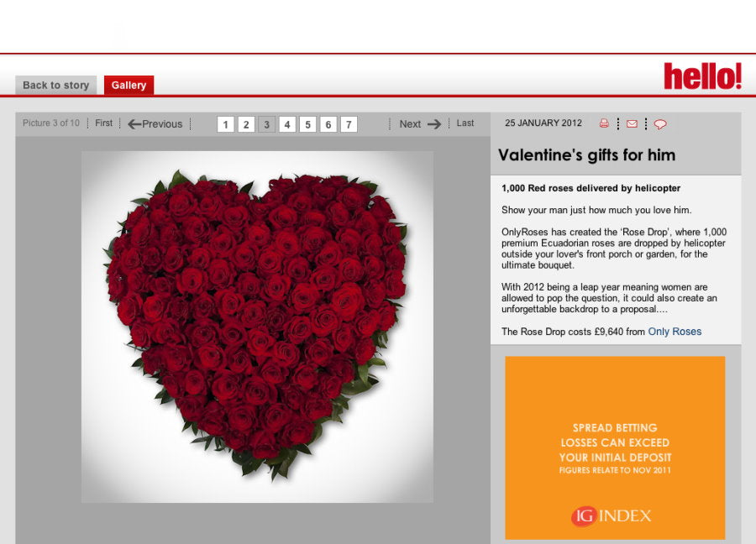The height and width of the screenshot is (544, 756).
Task: Select gallery page 6
Action: click(x=328, y=125)
